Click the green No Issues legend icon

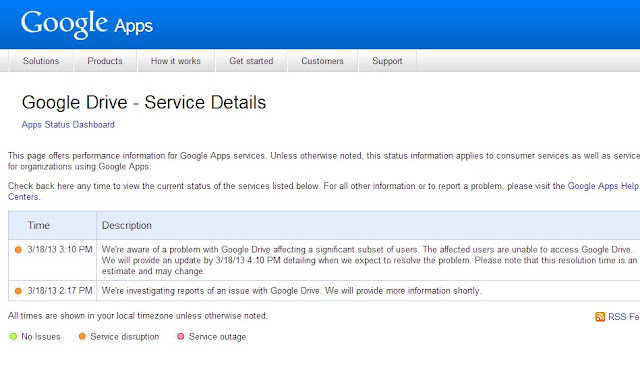click(13, 337)
